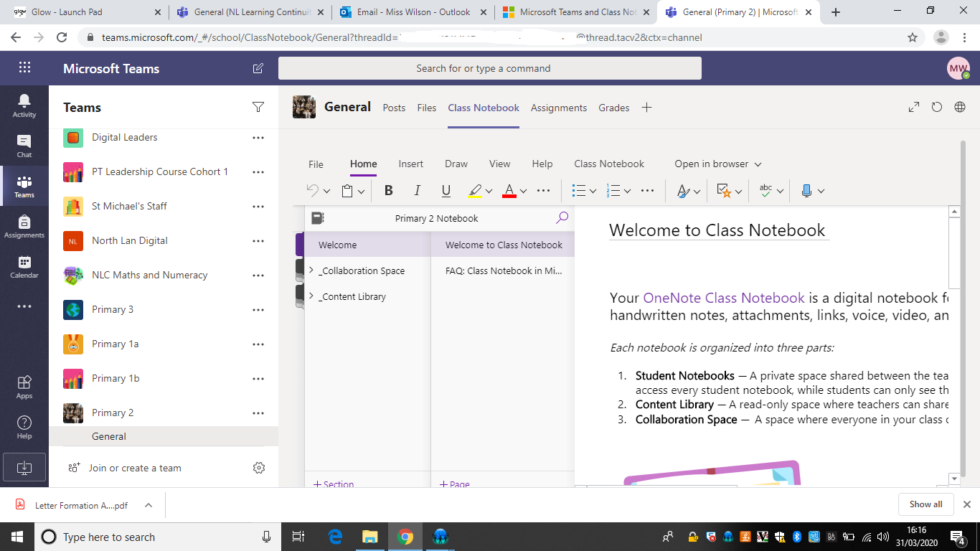
Task: Run spell check with the abc icon
Action: [765, 190]
